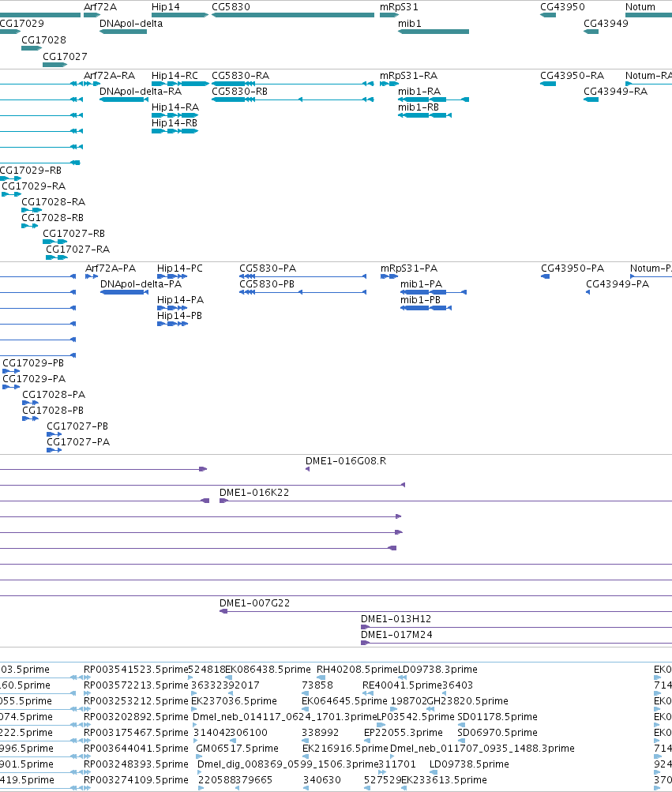Select the Arf72A-PA protein label

tap(110, 268)
